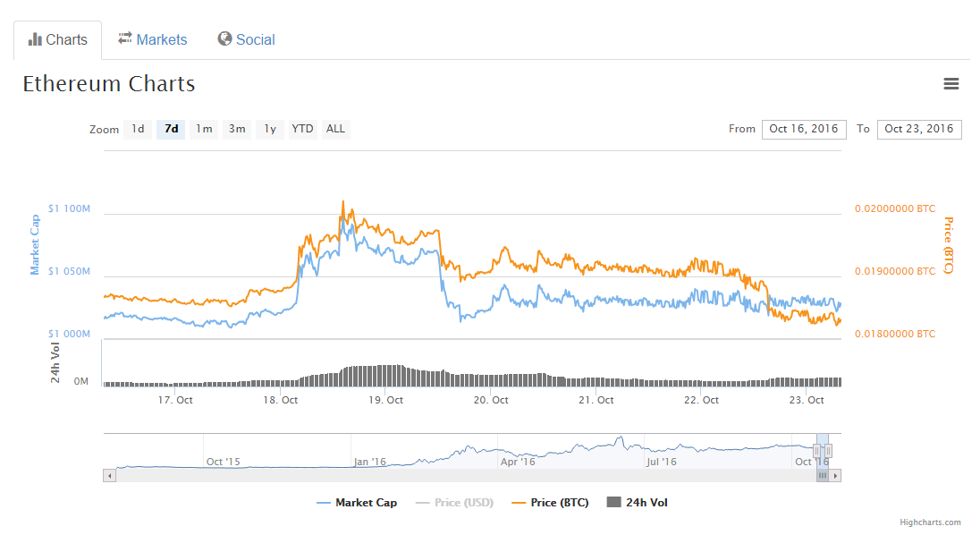The image size is (980, 535).
Task: Click the From date field
Action: pyautogui.click(x=804, y=129)
